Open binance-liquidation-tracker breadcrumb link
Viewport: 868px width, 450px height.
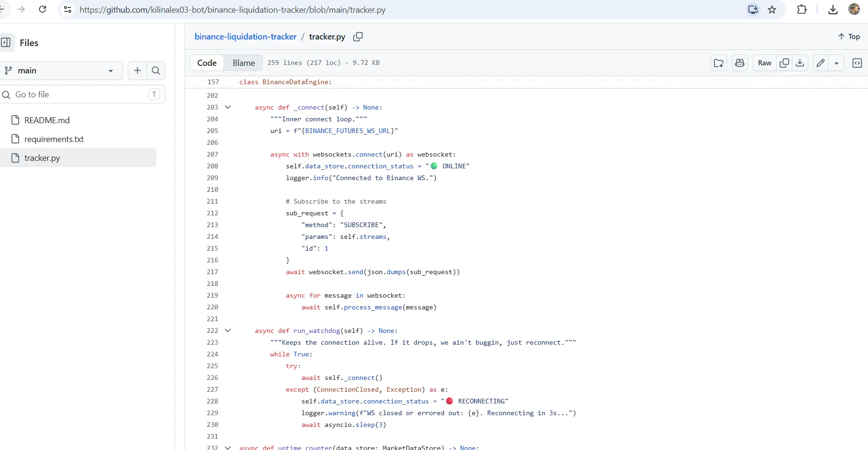(246, 37)
